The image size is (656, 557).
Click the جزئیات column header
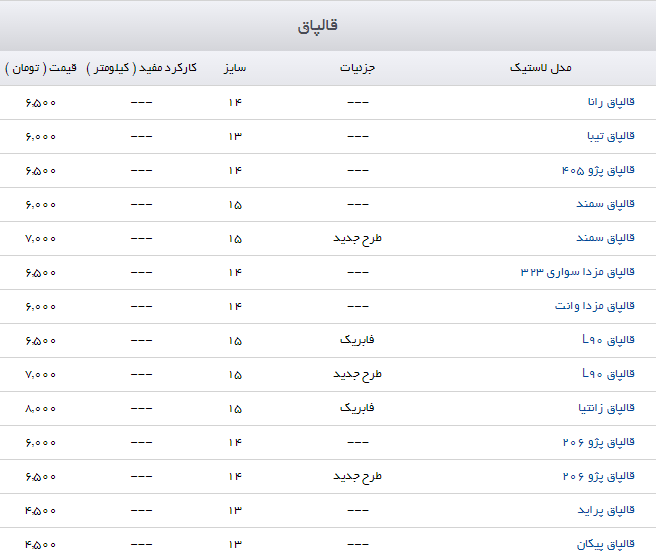(x=356, y=68)
